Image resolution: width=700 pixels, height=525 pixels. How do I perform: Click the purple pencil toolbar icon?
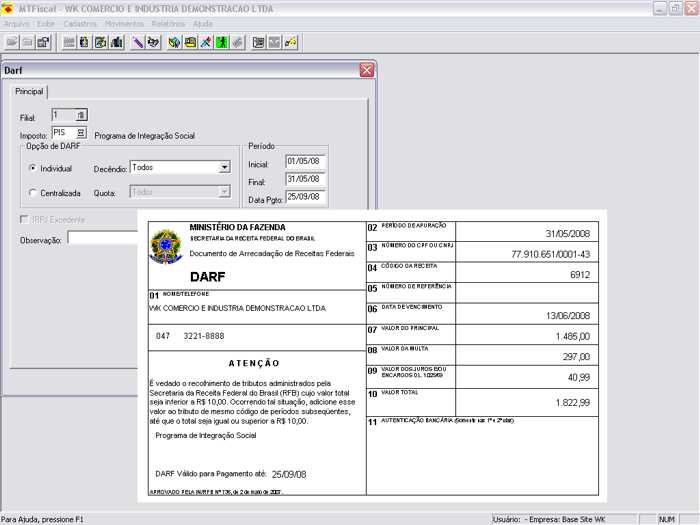(x=138, y=42)
